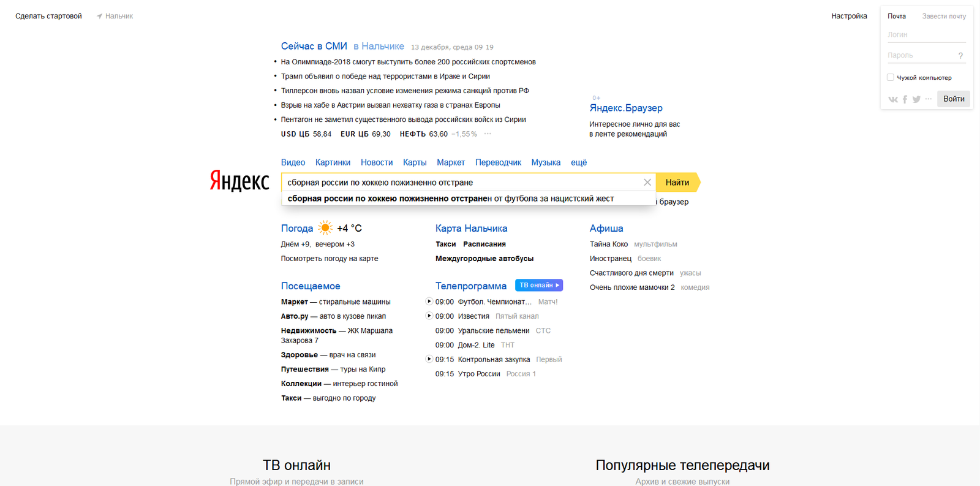980x486 pixels.
Task: Select the search suggestion about сборная россии
Action: pos(469,199)
